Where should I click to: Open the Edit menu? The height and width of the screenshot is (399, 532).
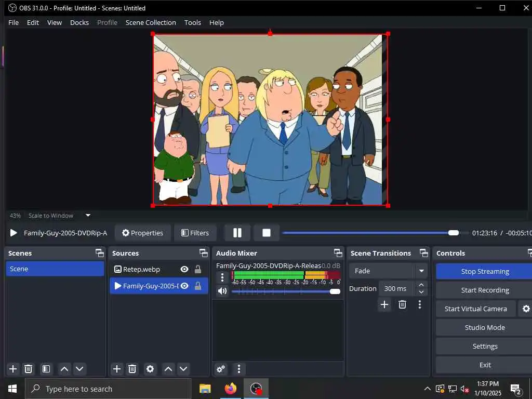click(x=33, y=22)
